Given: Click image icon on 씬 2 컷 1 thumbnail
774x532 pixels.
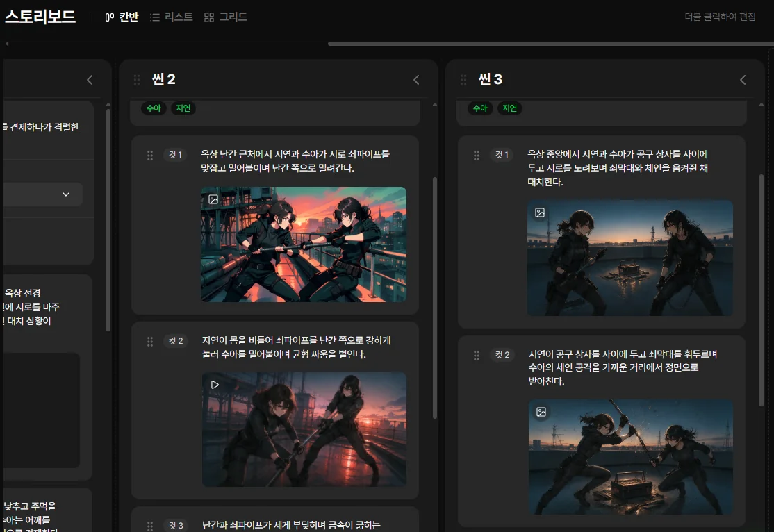Looking at the screenshot, I should pos(213,199).
